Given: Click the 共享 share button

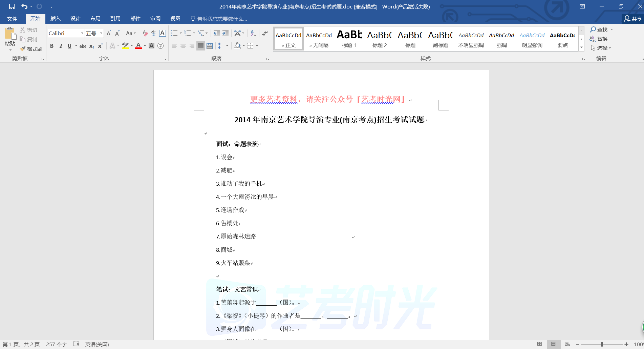Looking at the screenshot, I should point(632,19).
